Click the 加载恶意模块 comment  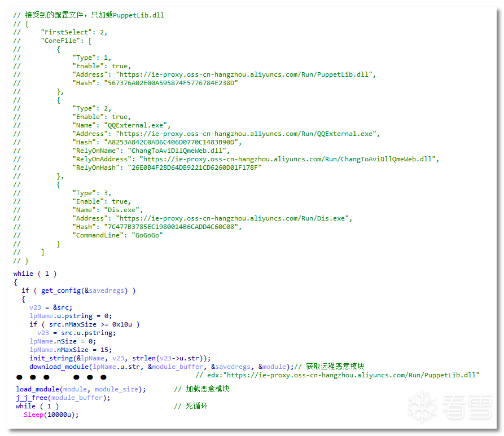point(202,389)
